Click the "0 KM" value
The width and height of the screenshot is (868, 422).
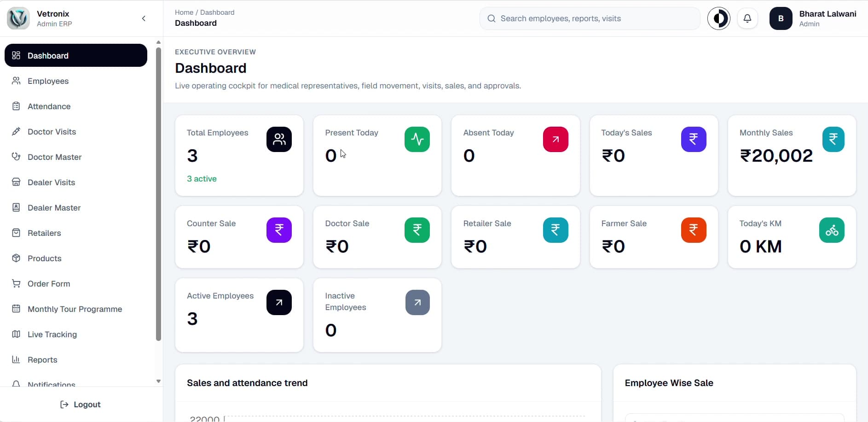coord(760,246)
